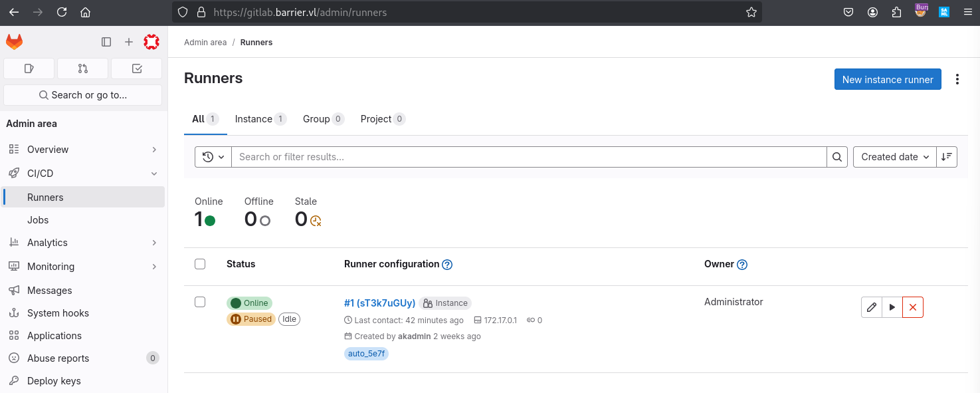Image resolution: width=980 pixels, height=393 pixels.
Task: Show Owner column help icon
Action: coord(742,265)
